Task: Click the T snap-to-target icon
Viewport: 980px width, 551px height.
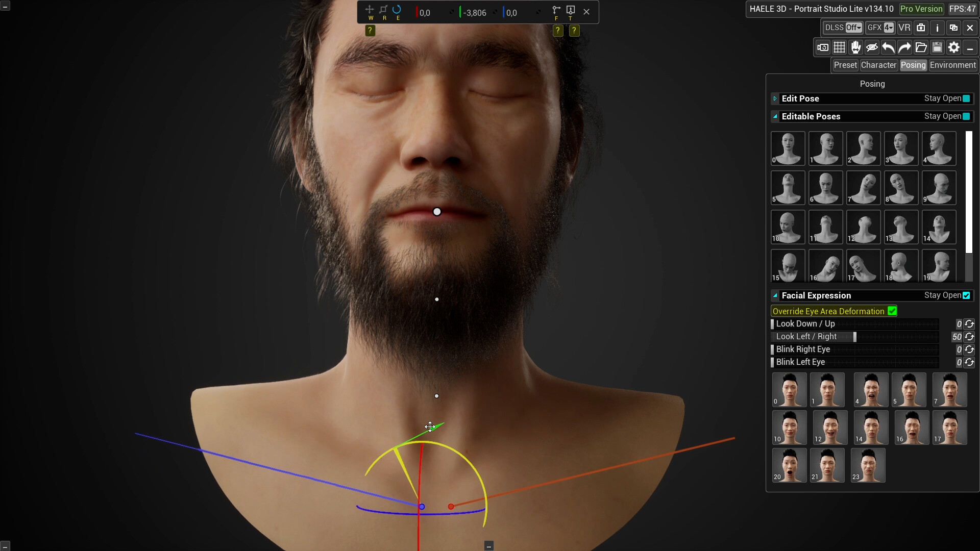Action: coord(571,10)
